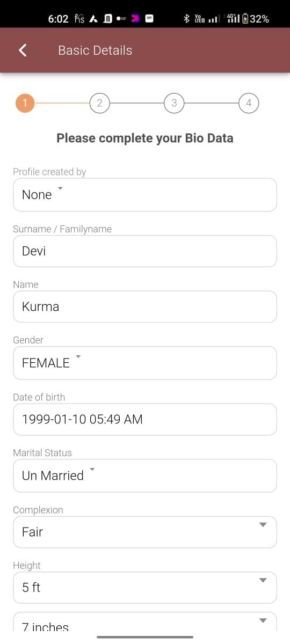The height and width of the screenshot is (644, 290).
Task: Go to step 4 circle indicator
Action: [x=249, y=103]
